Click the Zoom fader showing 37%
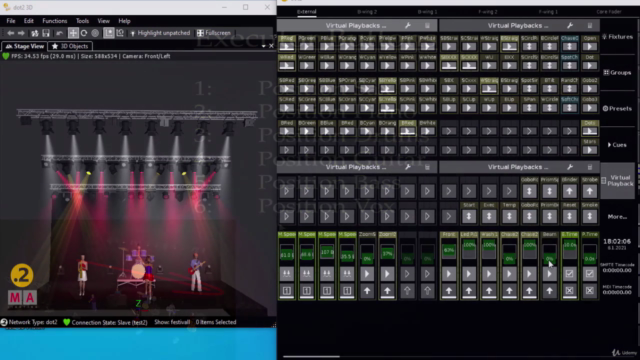Screen dimensions: 640x360 (x=387, y=251)
